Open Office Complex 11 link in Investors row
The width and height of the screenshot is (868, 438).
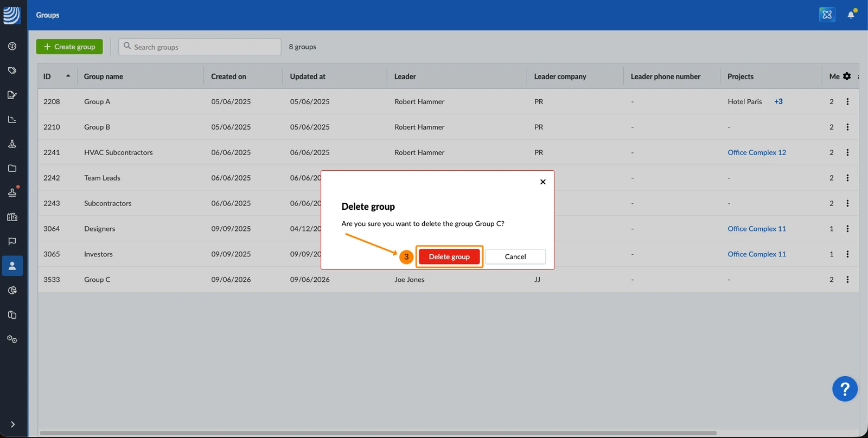click(757, 254)
